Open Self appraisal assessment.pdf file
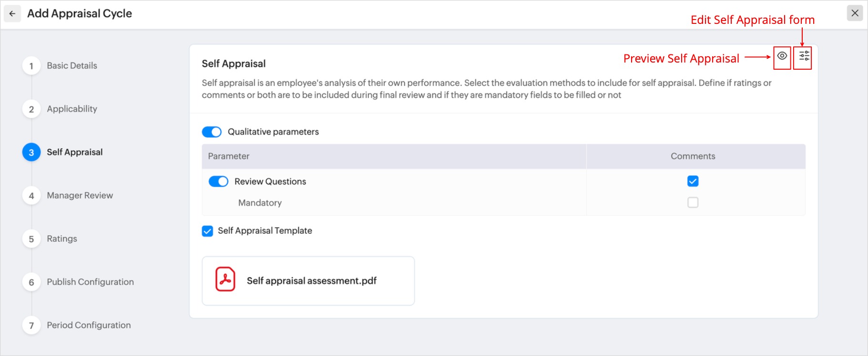Screen dimensions: 868x356 pyautogui.click(x=311, y=281)
